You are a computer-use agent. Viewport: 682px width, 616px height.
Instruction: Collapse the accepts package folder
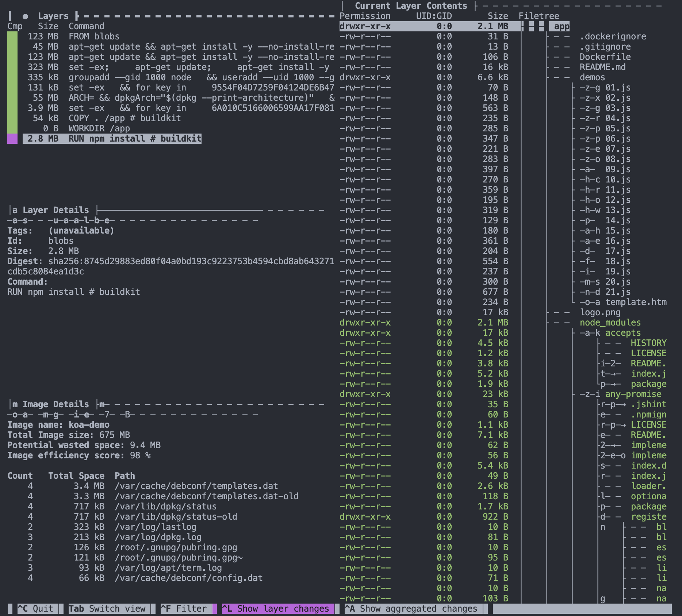[x=622, y=333]
